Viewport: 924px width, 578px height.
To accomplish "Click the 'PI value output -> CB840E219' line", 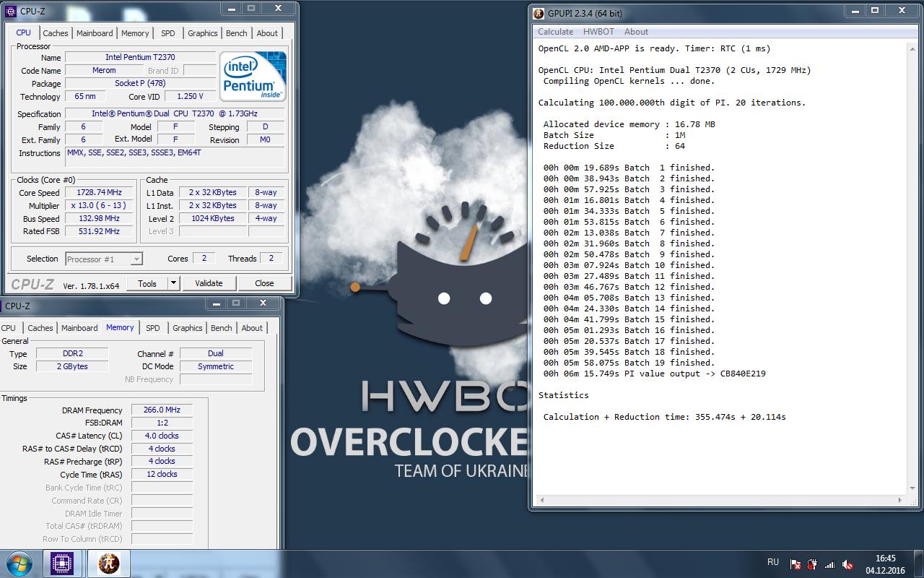I will coord(654,374).
